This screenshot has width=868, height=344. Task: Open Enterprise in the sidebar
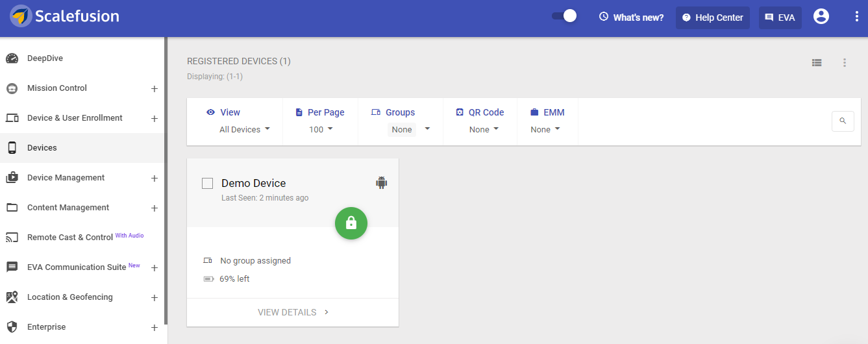[46, 327]
